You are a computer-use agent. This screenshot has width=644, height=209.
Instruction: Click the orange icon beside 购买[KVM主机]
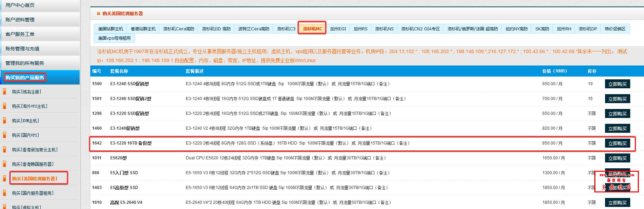point(4,121)
